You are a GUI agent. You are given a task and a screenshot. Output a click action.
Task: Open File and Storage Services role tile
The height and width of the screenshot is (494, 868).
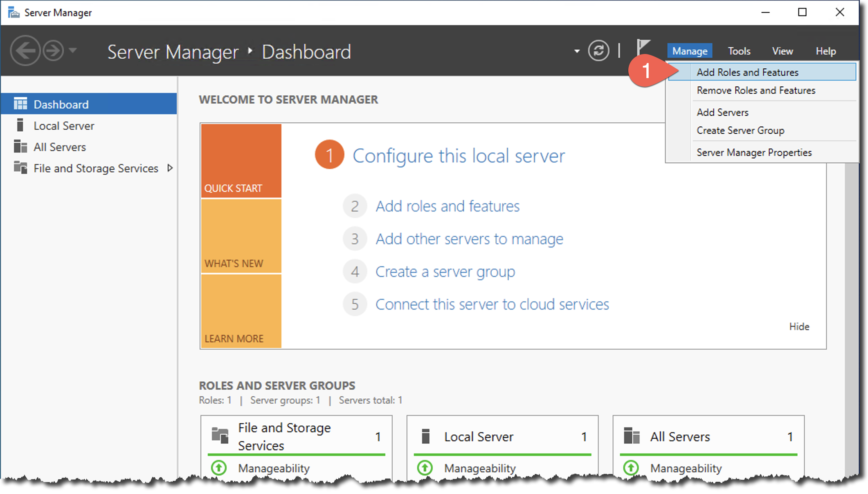coord(284,436)
